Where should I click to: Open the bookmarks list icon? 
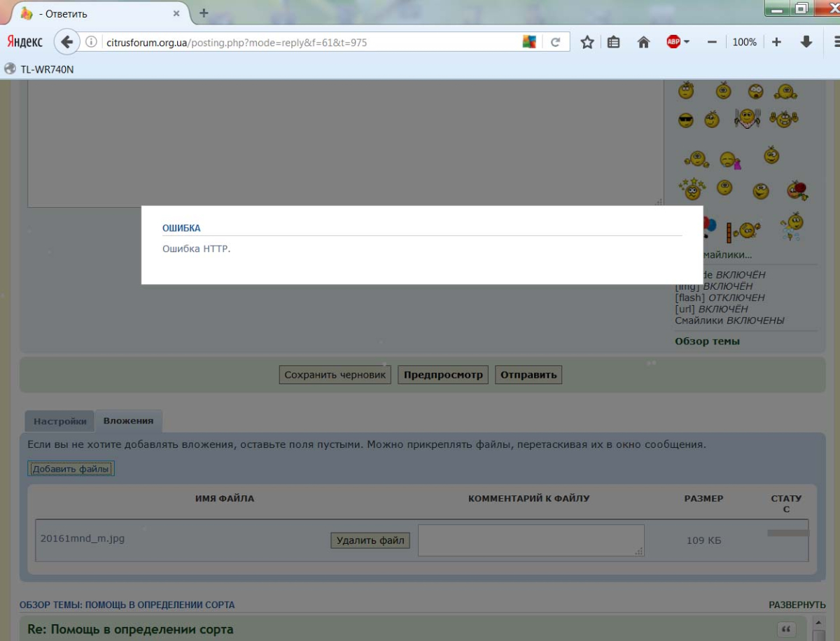click(x=613, y=42)
